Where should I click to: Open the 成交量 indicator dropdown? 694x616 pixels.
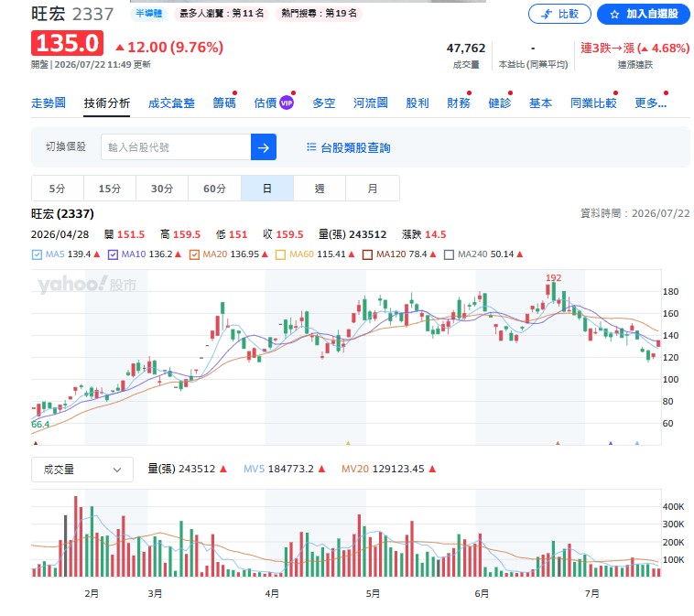tap(82, 470)
